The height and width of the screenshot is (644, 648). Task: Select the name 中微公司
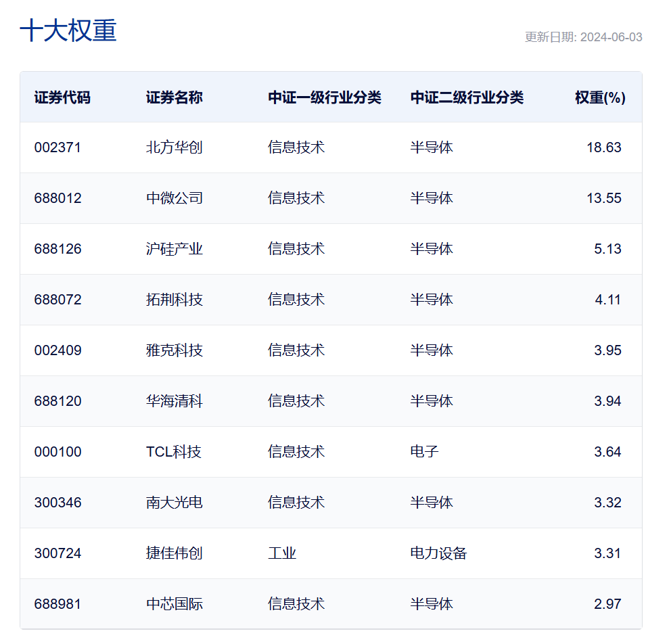click(174, 198)
